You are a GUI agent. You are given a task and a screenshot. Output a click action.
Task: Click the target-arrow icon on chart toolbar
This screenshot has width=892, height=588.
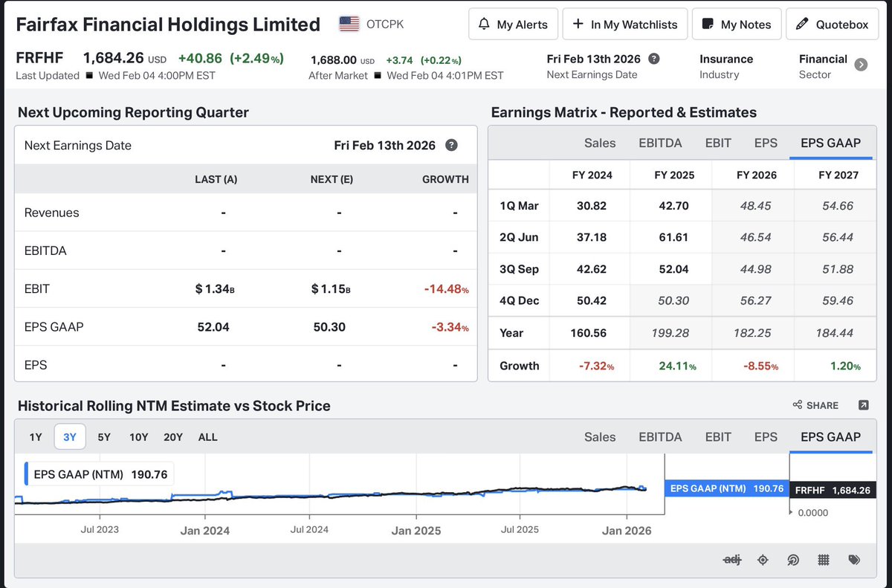(x=793, y=560)
